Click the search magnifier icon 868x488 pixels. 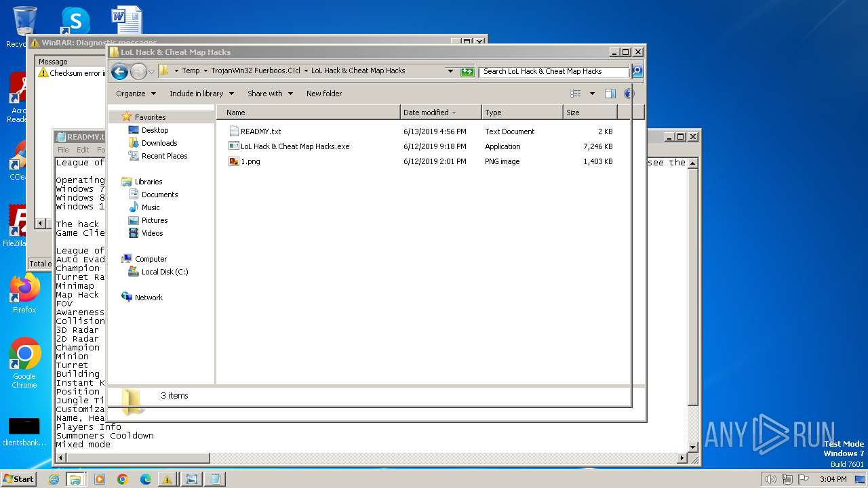tap(637, 71)
